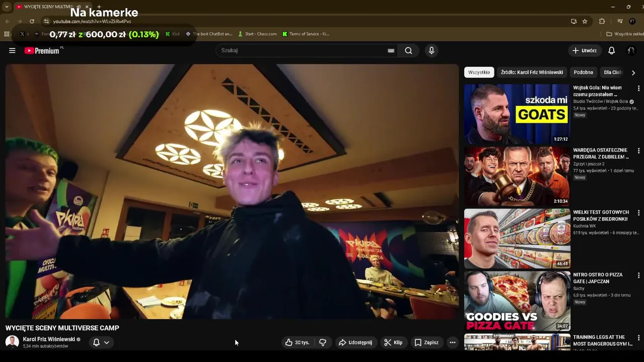Go back using browser back arrow
The width and height of the screenshot is (644, 362).
7,21
